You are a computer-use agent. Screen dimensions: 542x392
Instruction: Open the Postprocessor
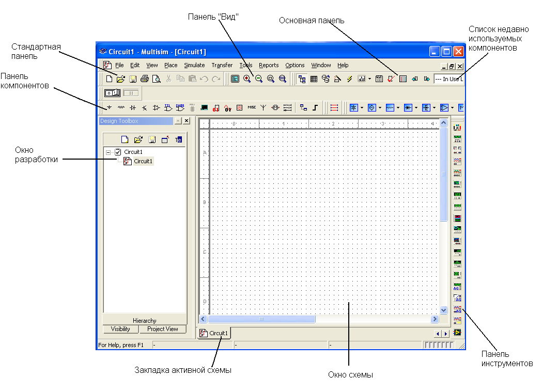379,79
